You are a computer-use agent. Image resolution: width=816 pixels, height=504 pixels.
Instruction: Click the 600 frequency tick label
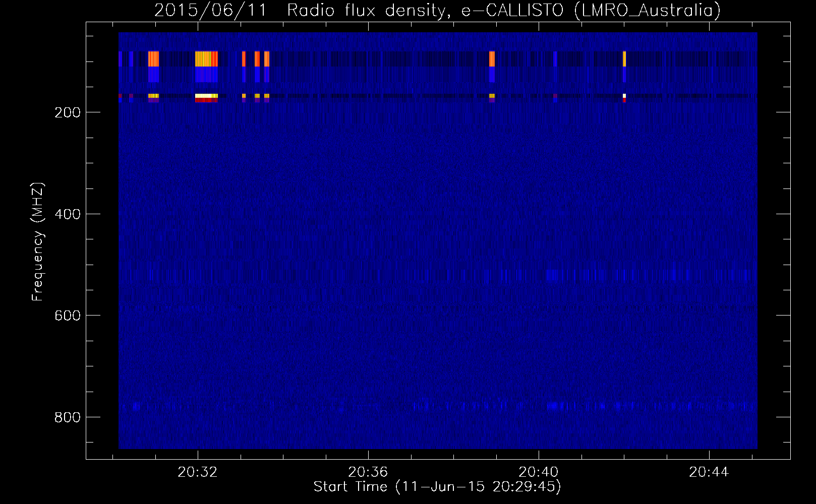68,316
